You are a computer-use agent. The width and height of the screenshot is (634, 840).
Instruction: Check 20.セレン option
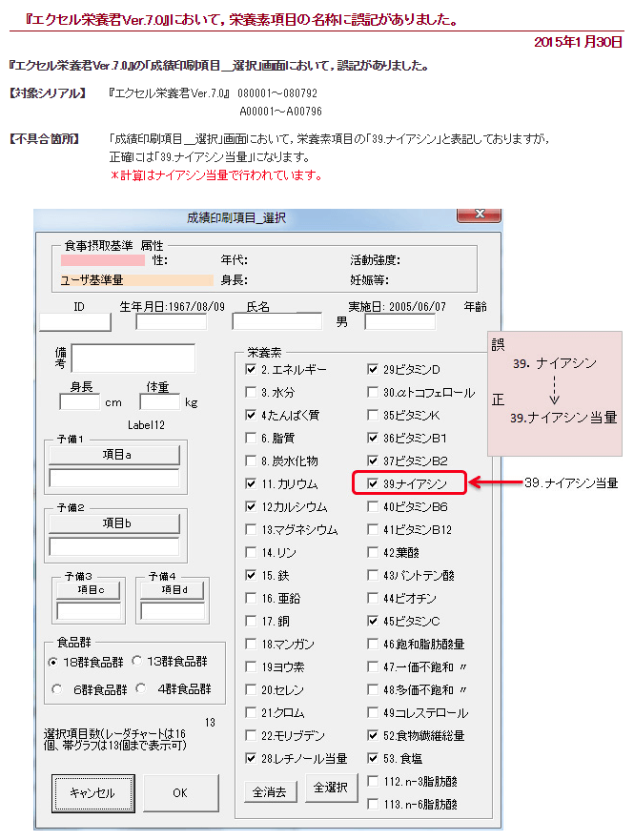click(x=250, y=690)
